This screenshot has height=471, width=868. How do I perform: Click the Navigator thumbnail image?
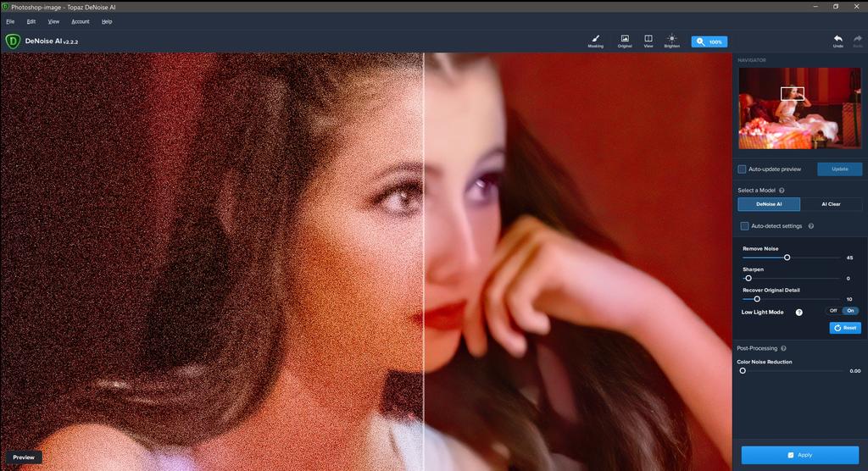pos(799,108)
